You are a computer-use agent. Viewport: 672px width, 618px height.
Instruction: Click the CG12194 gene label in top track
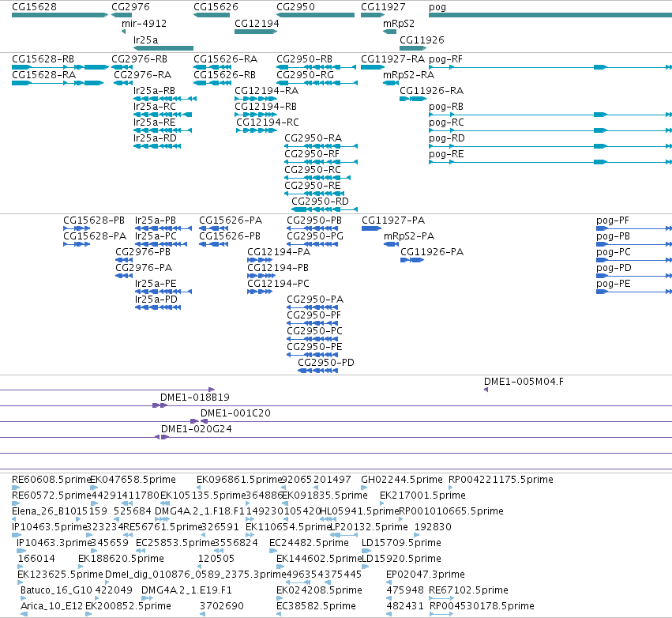[x=257, y=24]
